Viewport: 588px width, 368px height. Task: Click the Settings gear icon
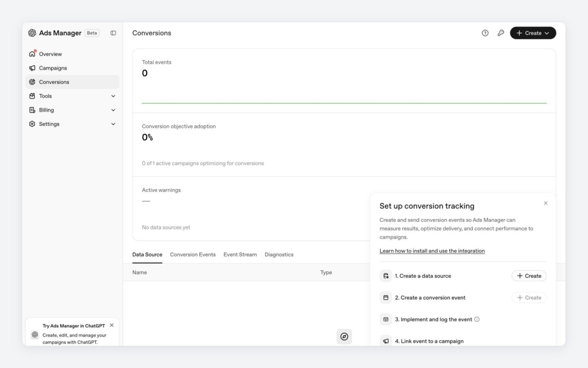point(32,124)
